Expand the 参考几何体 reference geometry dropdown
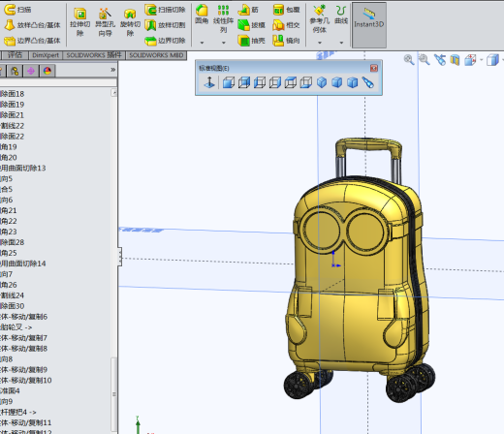504x434 pixels. point(320,43)
